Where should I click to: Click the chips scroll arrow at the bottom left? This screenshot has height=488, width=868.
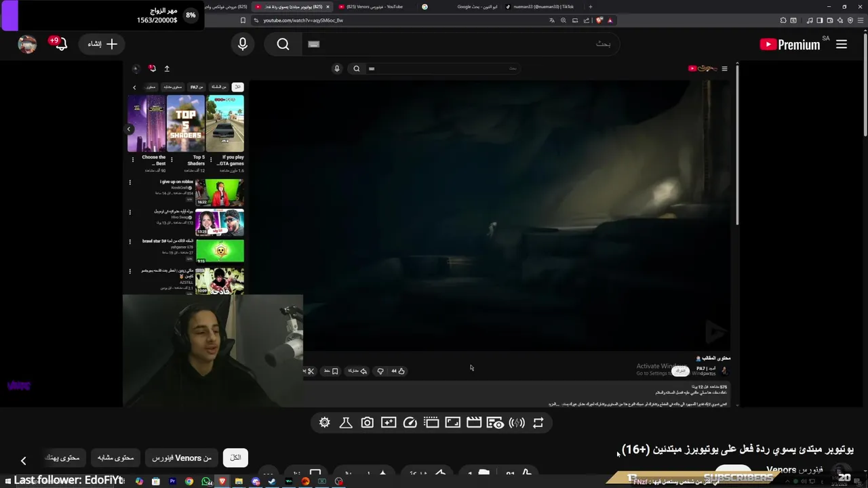(x=23, y=461)
